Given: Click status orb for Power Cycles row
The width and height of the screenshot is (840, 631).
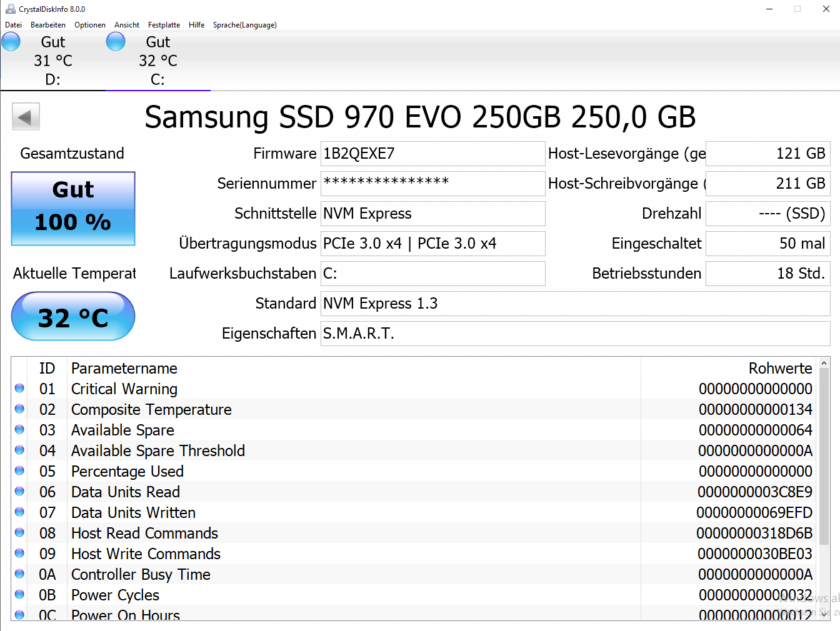Looking at the screenshot, I should [19, 594].
